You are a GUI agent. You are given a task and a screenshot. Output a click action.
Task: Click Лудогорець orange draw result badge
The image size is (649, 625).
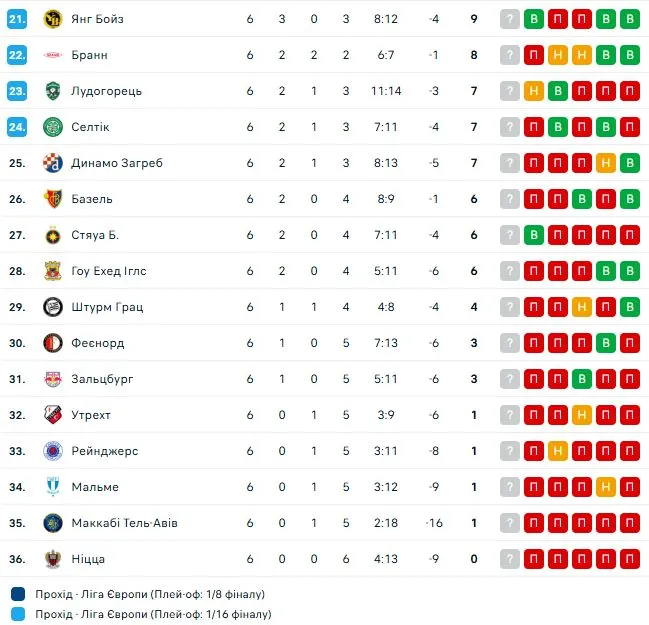pos(534,91)
